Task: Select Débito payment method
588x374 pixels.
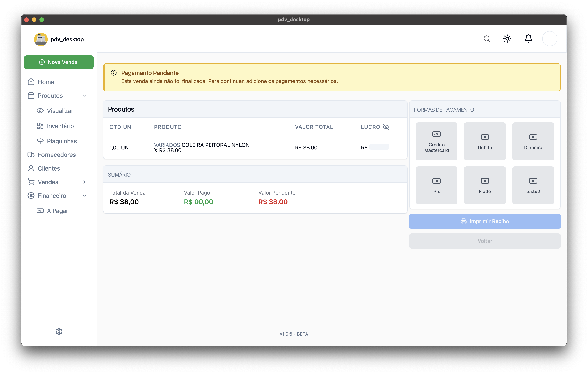Action: click(x=485, y=142)
